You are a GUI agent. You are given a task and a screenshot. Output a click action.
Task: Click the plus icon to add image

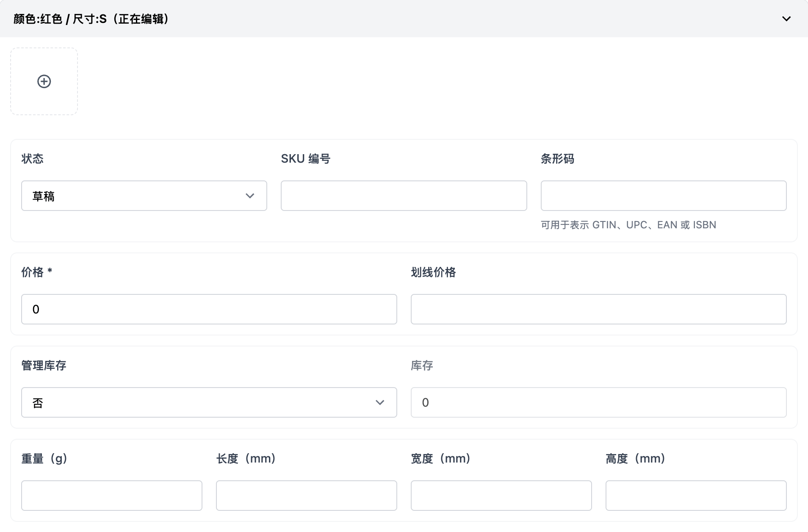[44, 81]
